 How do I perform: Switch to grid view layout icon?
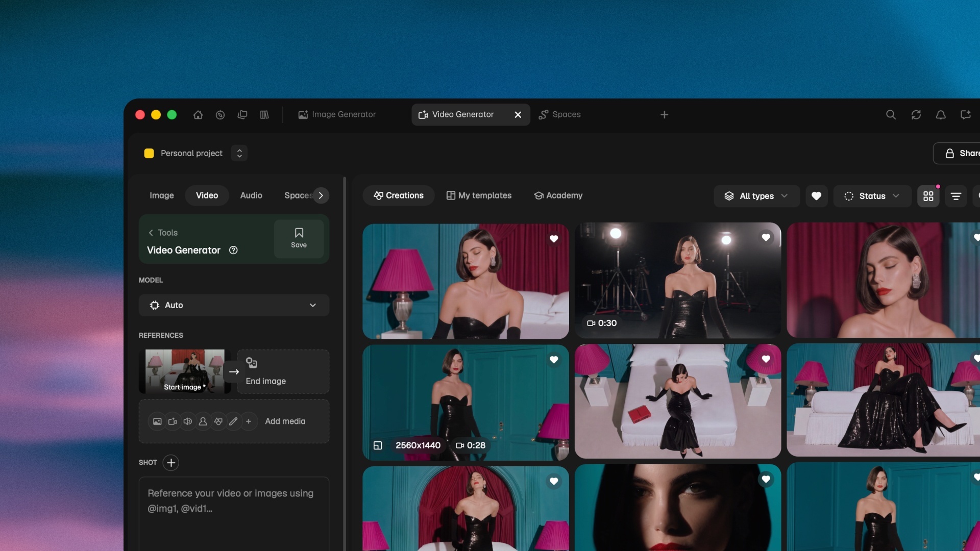tap(928, 196)
